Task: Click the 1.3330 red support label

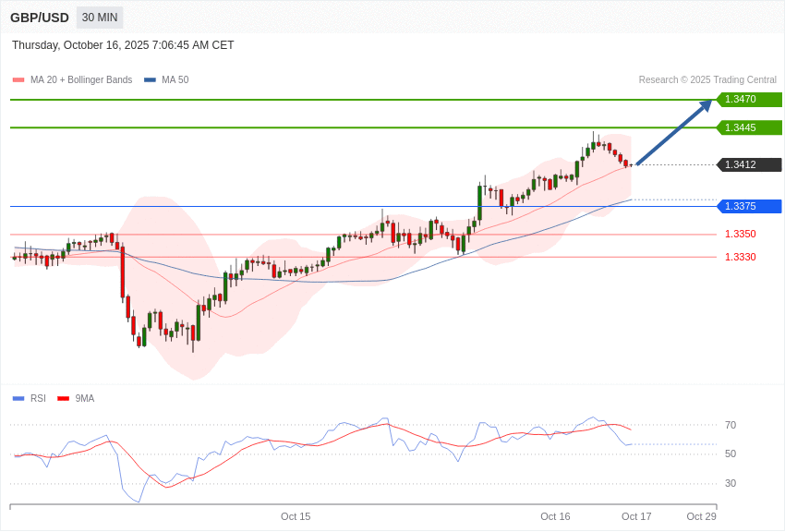Action: point(740,257)
